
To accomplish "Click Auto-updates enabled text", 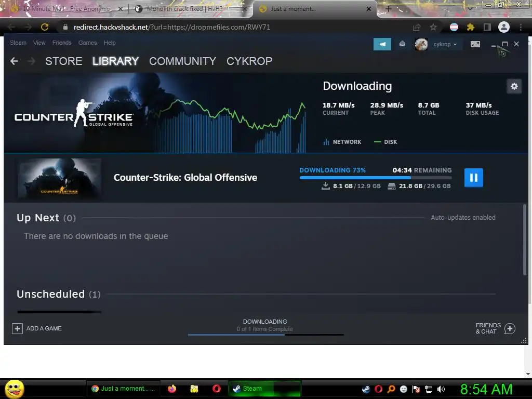I will pos(463,218).
